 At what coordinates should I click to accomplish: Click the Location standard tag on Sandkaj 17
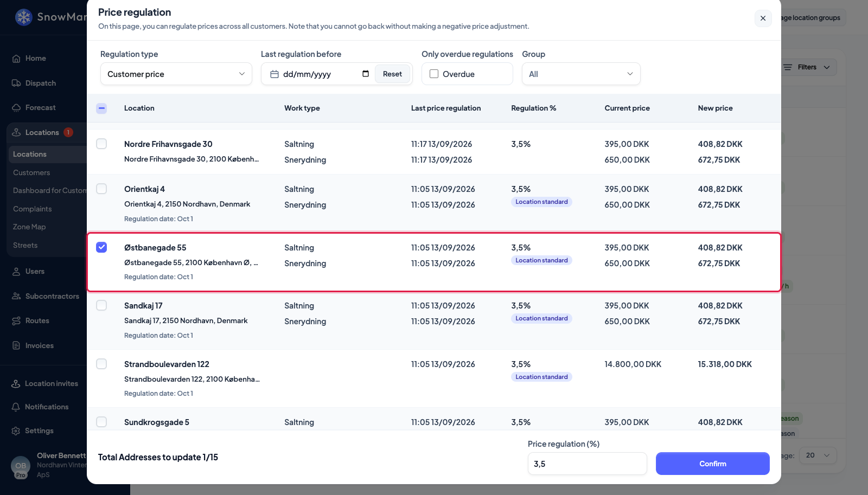click(541, 318)
